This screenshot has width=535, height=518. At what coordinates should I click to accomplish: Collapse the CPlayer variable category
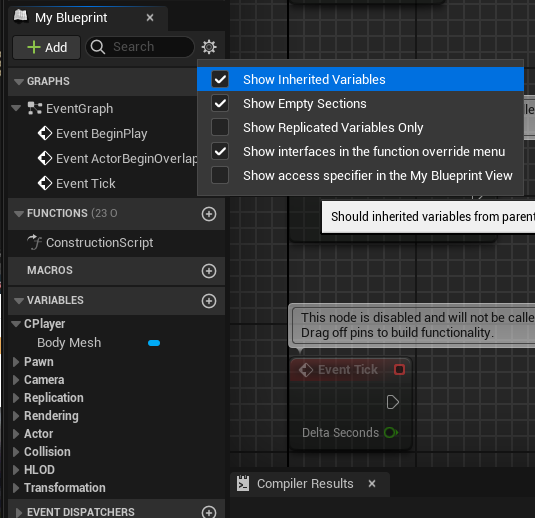pos(16,323)
